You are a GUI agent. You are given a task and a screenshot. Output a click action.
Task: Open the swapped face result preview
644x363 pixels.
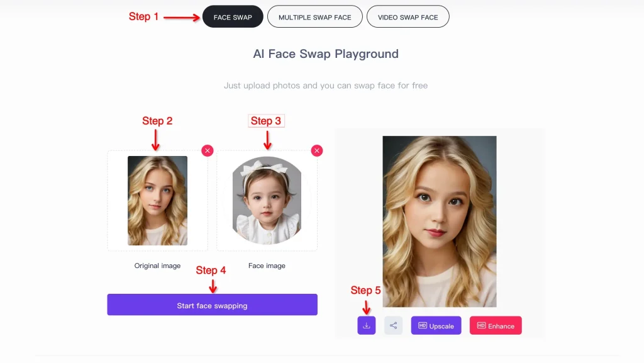[x=440, y=221]
